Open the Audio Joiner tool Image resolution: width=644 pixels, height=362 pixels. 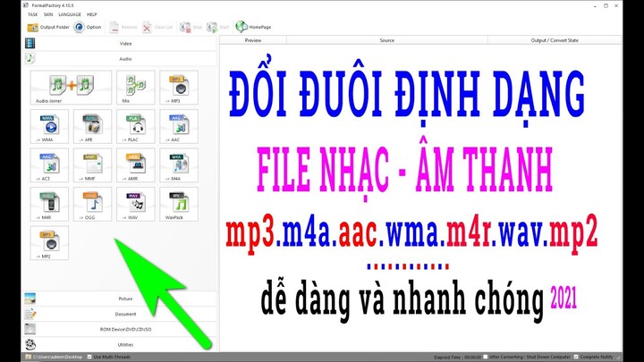click(x=71, y=88)
